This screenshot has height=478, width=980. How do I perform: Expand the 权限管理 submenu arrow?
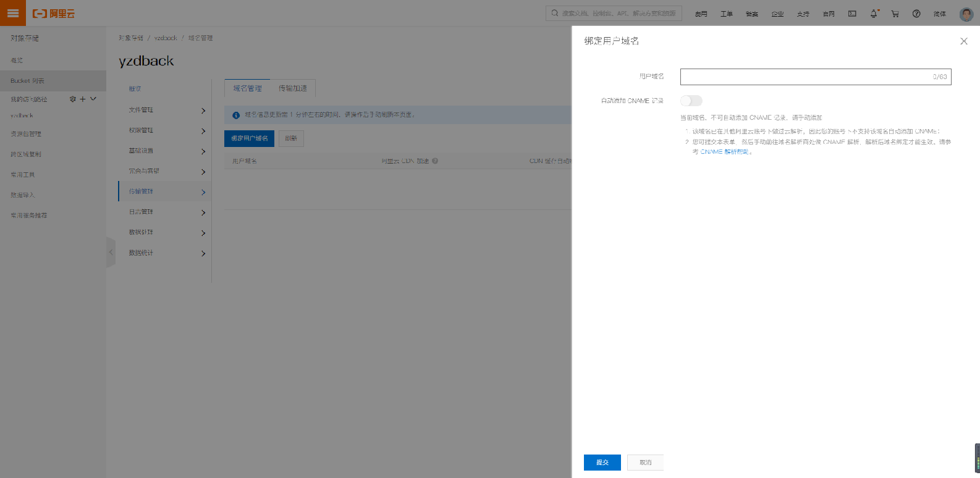click(203, 131)
